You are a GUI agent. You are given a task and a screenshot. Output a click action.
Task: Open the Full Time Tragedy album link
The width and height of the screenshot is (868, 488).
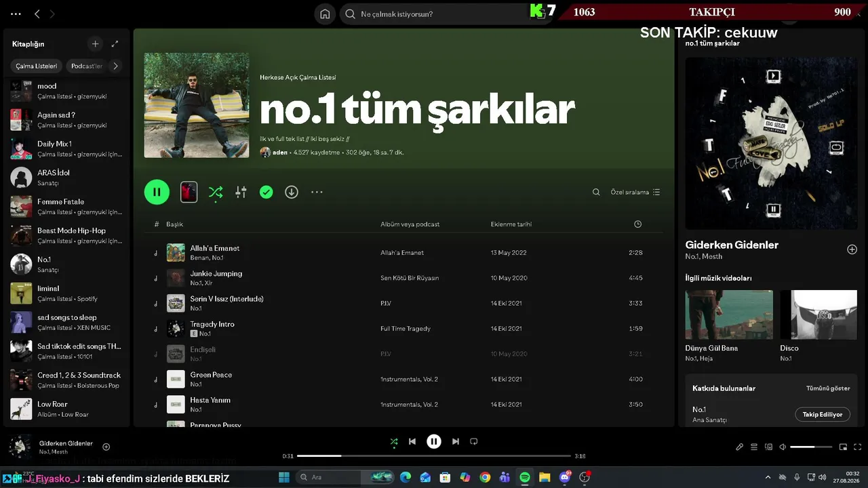405,329
